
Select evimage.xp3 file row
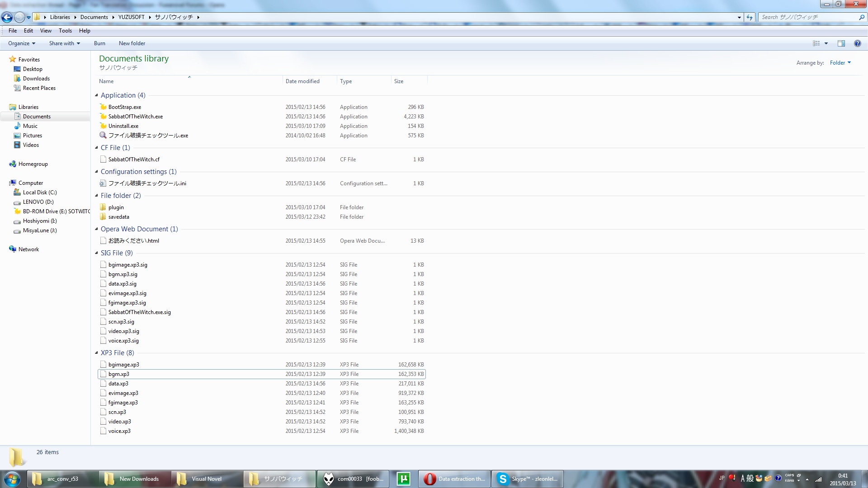pyautogui.click(x=262, y=393)
